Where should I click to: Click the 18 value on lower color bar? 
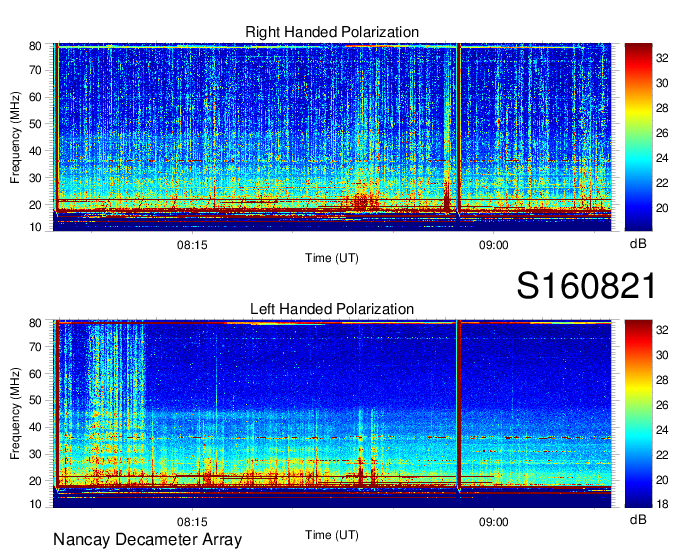point(662,504)
